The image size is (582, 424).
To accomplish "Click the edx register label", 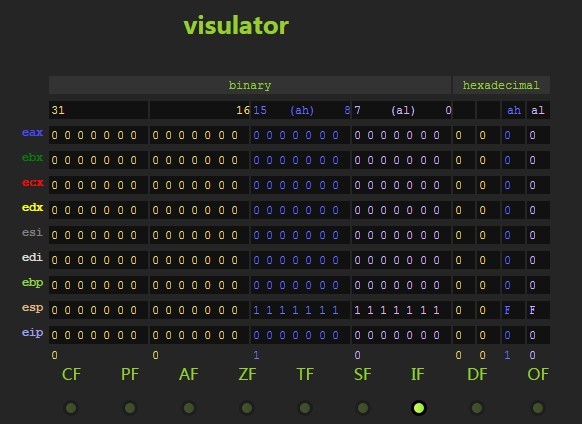I will coord(32,208).
